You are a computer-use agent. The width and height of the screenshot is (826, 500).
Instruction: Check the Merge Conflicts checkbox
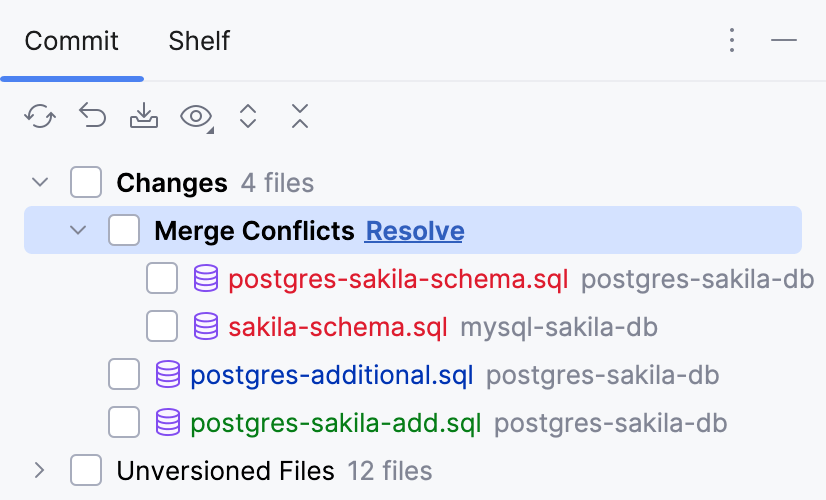(x=124, y=231)
